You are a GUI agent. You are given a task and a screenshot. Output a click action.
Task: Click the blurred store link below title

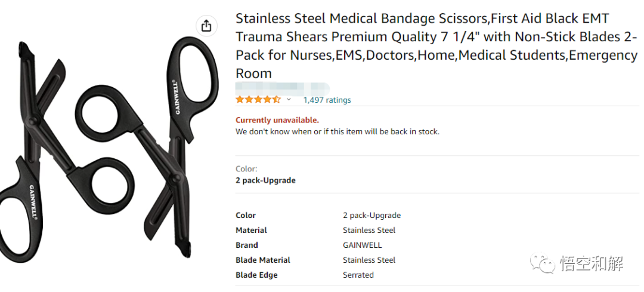click(x=282, y=88)
